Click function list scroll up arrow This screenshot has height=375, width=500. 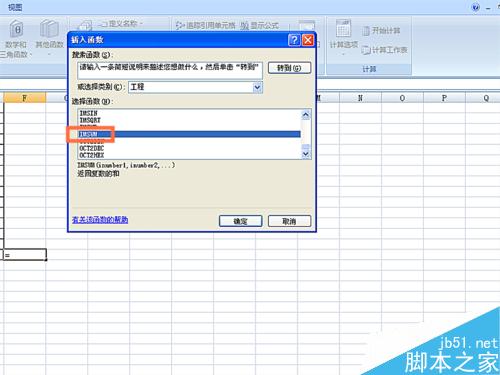point(306,115)
